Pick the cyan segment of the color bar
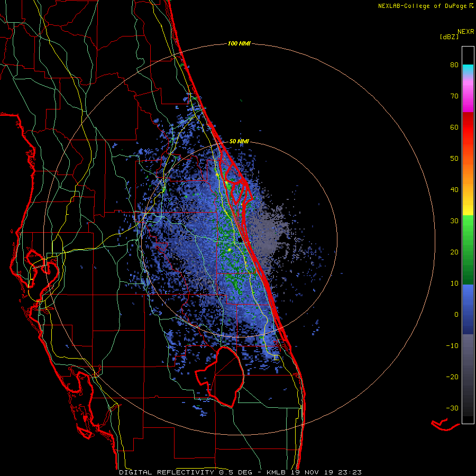 468,69
